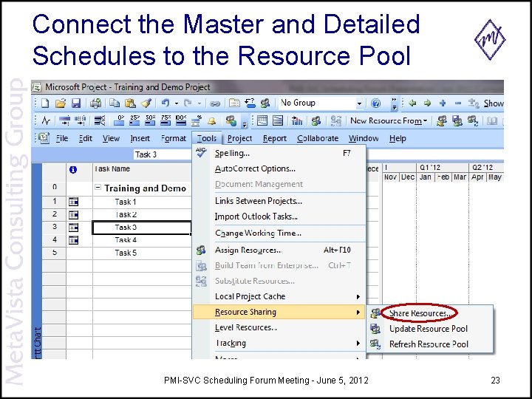This screenshot has width=532, height=399.
Task: Choose Refresh Resource Pool from the submenu
Action: [429, 344]
